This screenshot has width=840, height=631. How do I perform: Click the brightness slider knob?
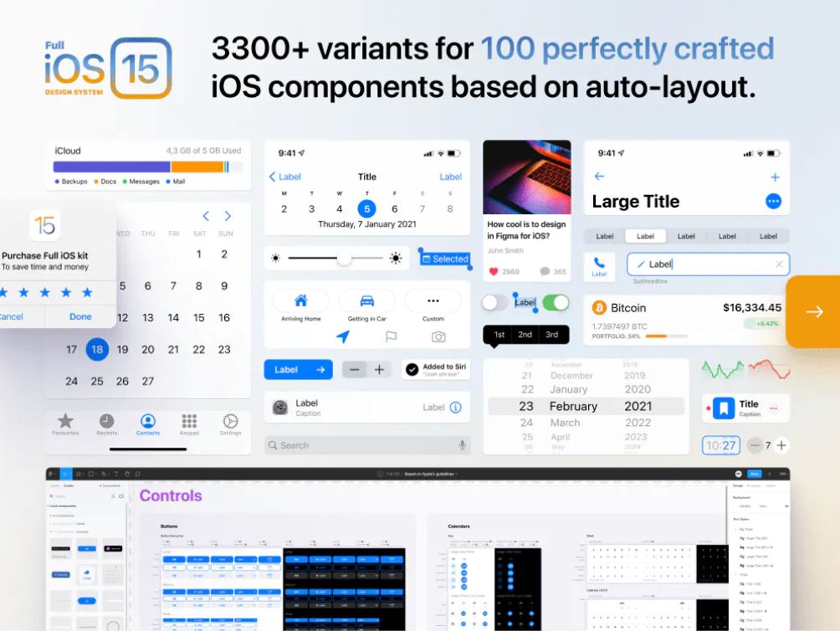(x=344, y=259)
